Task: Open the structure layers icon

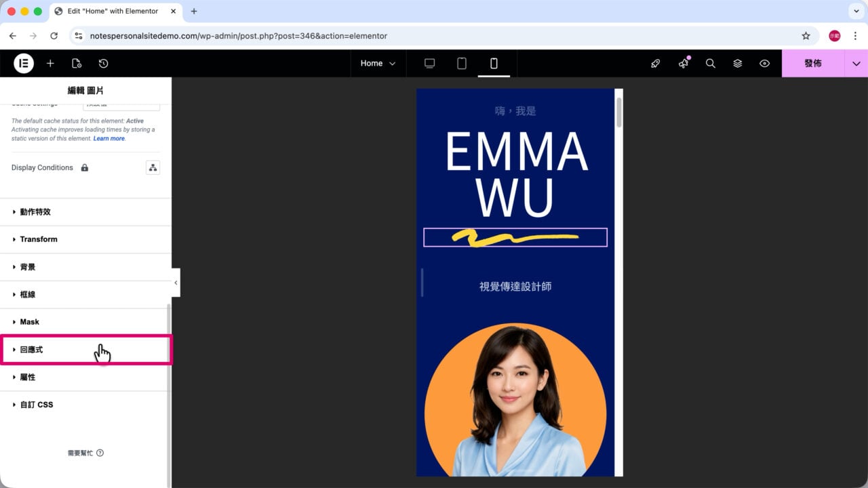Action: tap(737, 63)
